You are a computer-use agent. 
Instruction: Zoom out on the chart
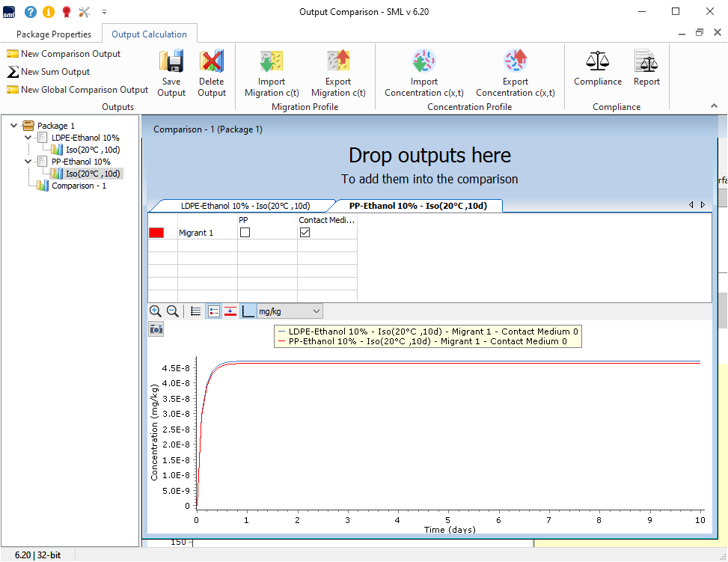172,311
